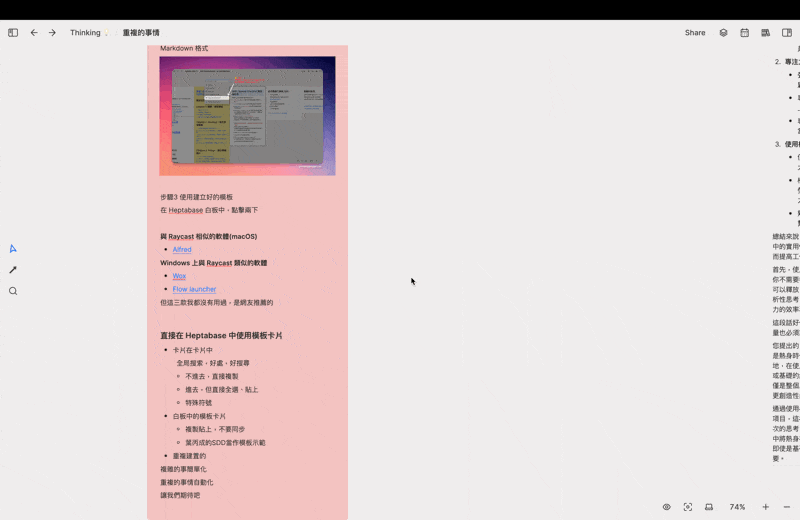
Task: Open the 重複的事情 breadcrumb title
Action: [141, 33]
